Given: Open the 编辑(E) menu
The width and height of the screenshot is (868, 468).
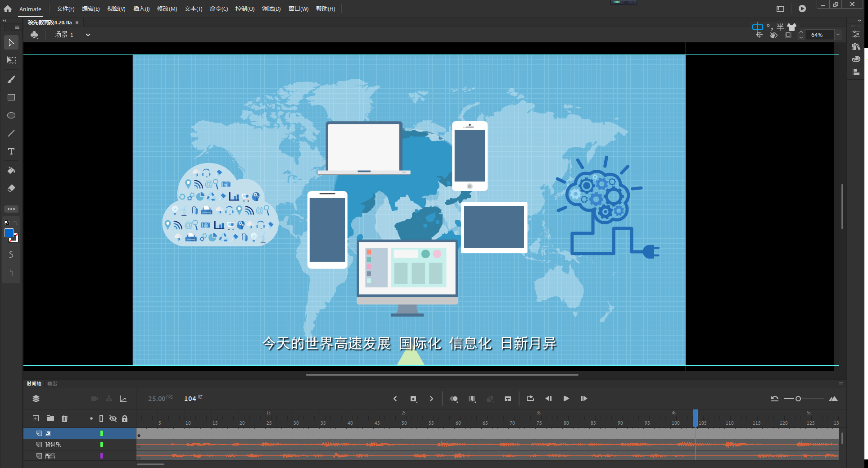Looking at the screenshot, I should [x=90, y=9].
